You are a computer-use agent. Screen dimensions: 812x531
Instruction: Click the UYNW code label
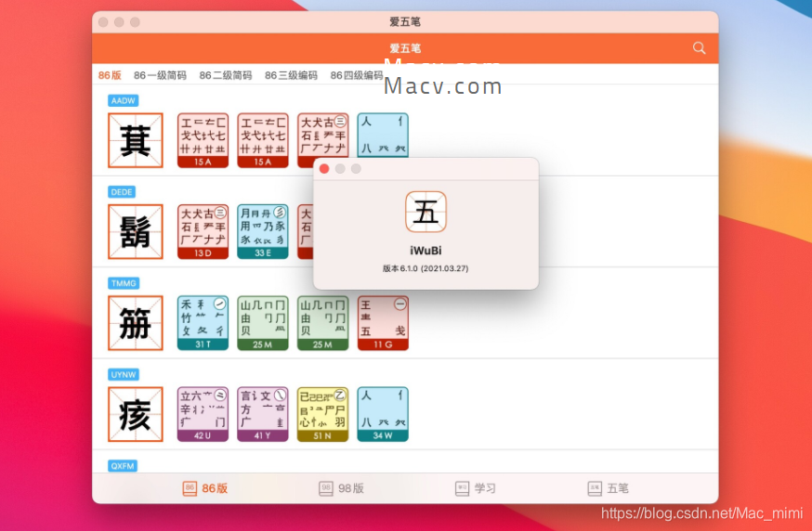tap(124, 374)
